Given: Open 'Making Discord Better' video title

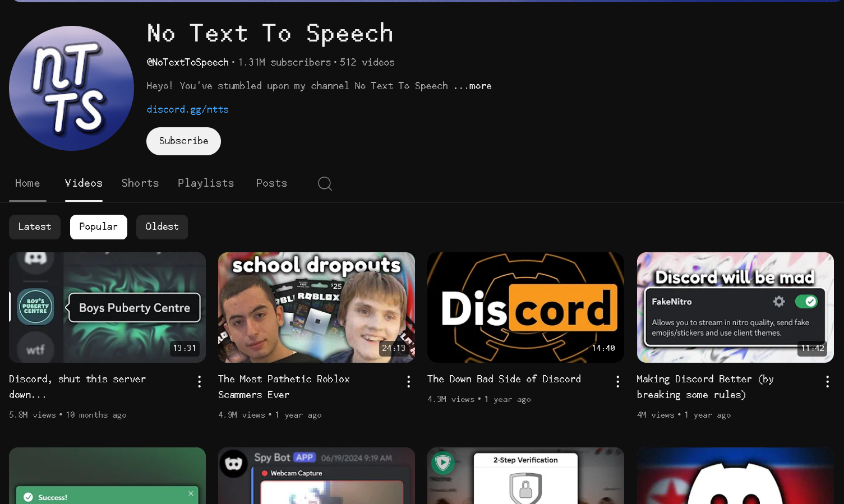Looking at the screenshot, I should point(705,387).
